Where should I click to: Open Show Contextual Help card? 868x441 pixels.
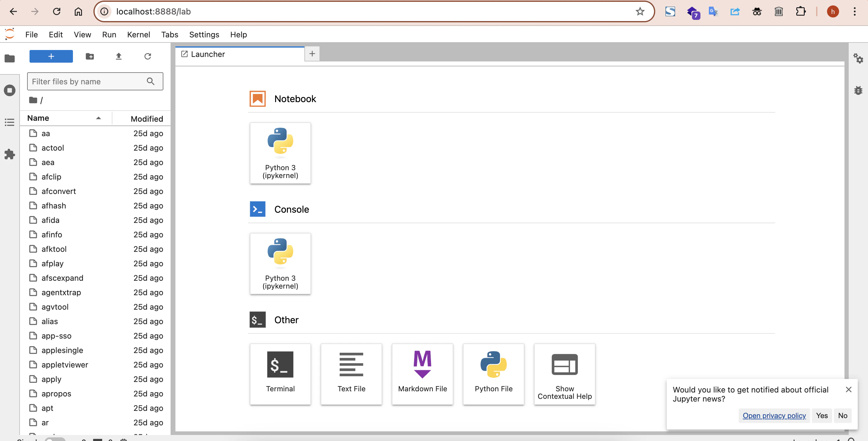(565, 374)
